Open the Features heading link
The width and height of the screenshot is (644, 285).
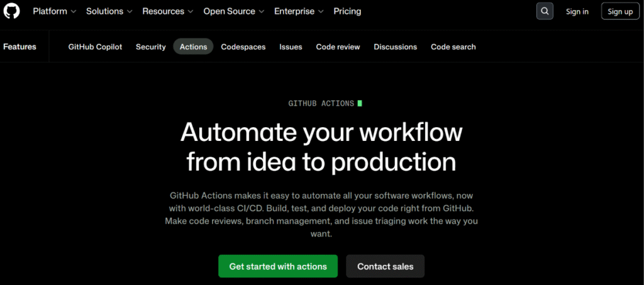(19, 47)
